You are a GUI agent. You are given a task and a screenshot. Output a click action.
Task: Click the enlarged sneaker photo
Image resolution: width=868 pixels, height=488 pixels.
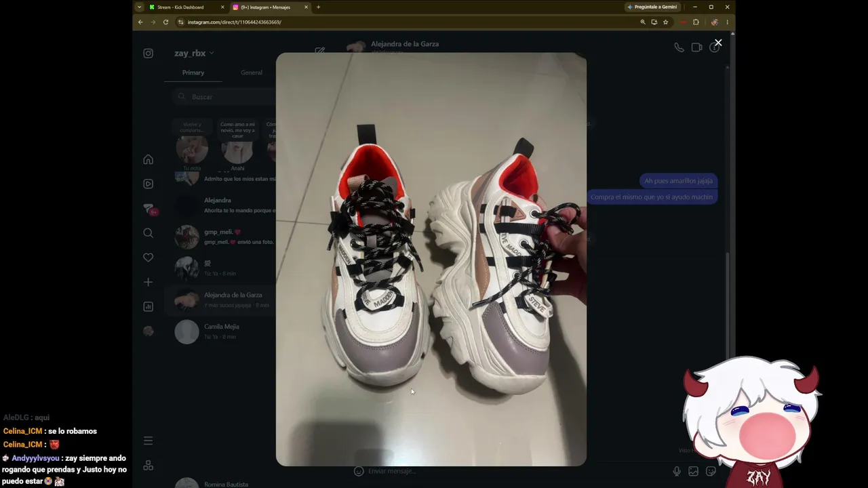point(431,259)
